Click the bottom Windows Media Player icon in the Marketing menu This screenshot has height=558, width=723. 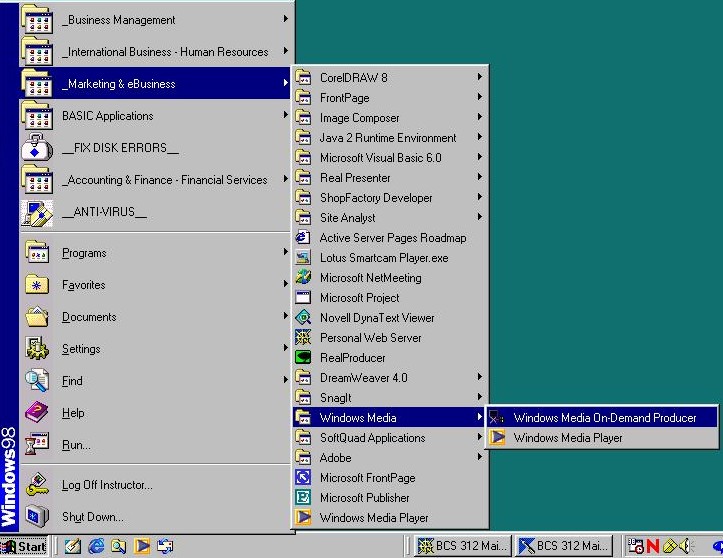click(303, 517)
